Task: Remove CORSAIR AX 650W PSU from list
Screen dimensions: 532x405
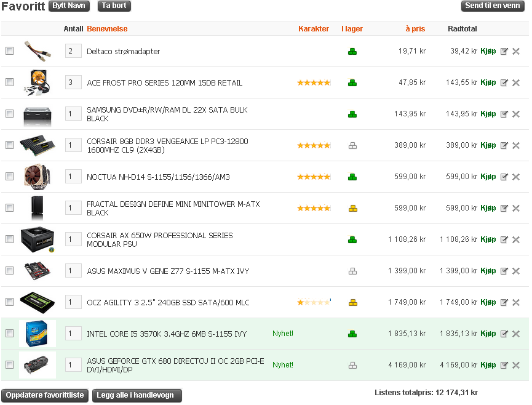Action: 516,239
